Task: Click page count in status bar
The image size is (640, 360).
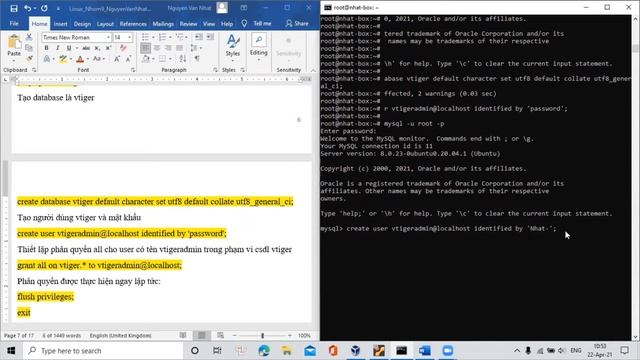Action: pos(19,336)
